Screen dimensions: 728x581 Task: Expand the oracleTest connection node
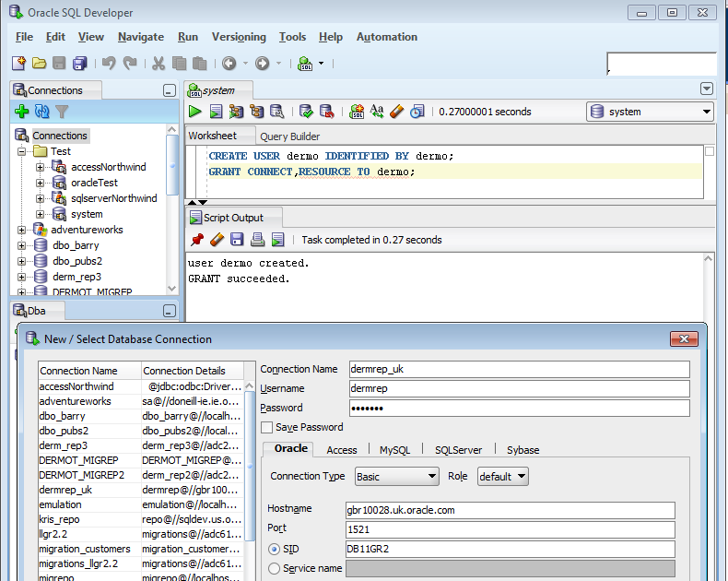40,184
